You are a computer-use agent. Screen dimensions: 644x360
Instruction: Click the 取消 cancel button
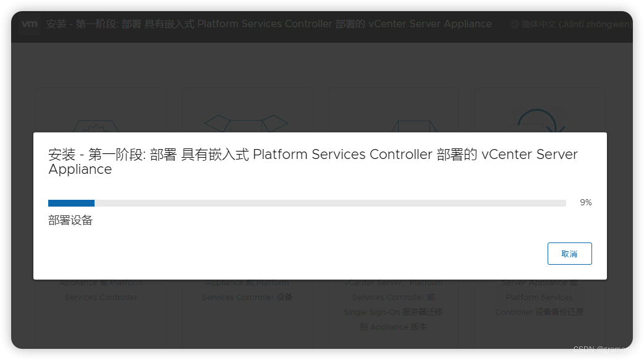(x=569, y=254)
